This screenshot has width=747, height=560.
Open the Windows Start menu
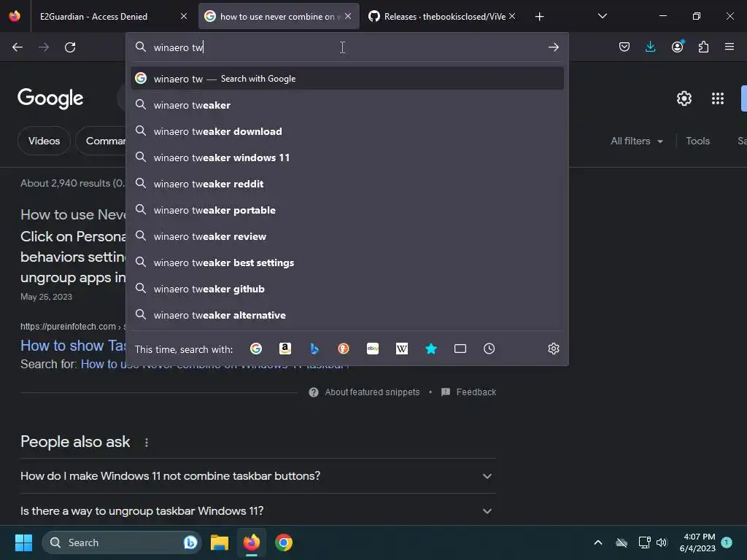click(x=23, y=542)
